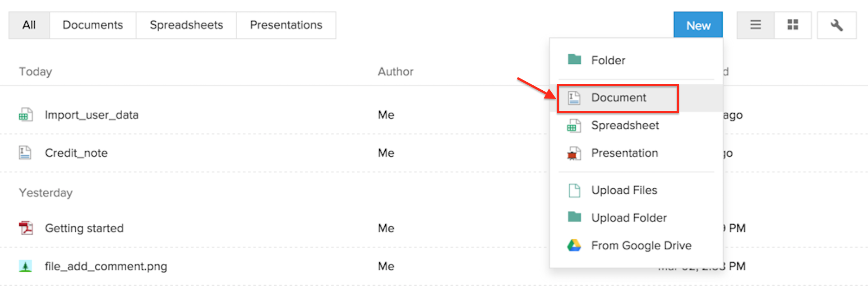Choose Spreadsheet in the New menu

coord(625,125)
